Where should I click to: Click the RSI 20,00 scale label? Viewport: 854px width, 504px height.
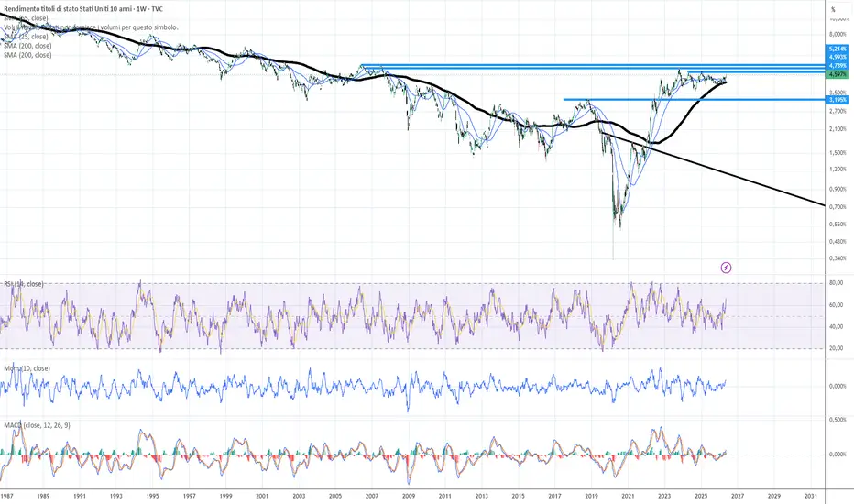pos(836,348)
